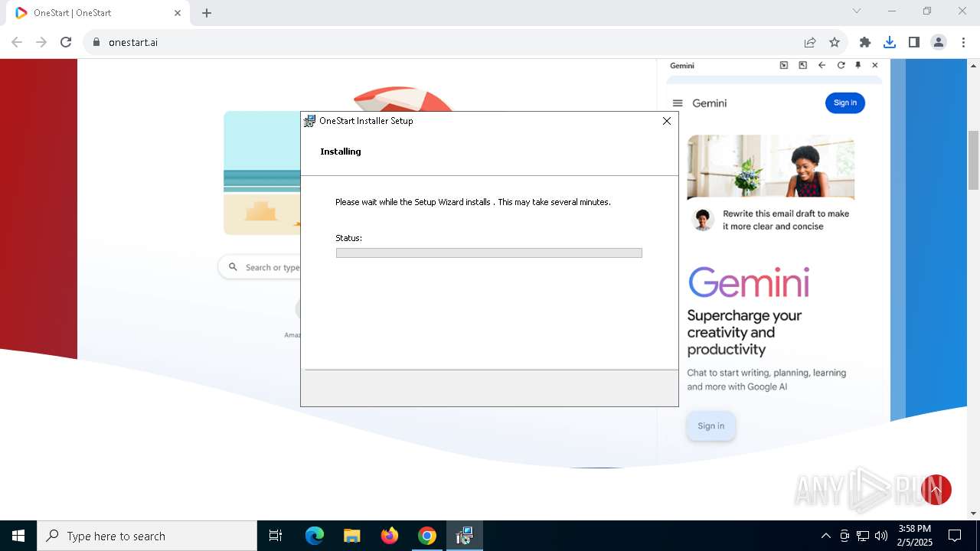Select the OneStart | OneStart tab
The image size is (980, 551).
(100, 13)
